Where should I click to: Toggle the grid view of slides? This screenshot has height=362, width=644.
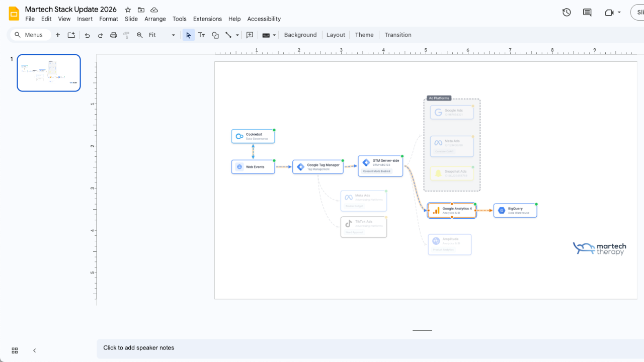click(14, 350)
